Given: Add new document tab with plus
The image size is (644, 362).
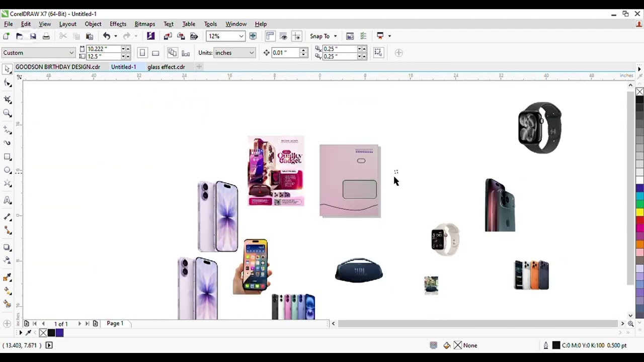Looking at the screenshot, I should pos(199,67).
